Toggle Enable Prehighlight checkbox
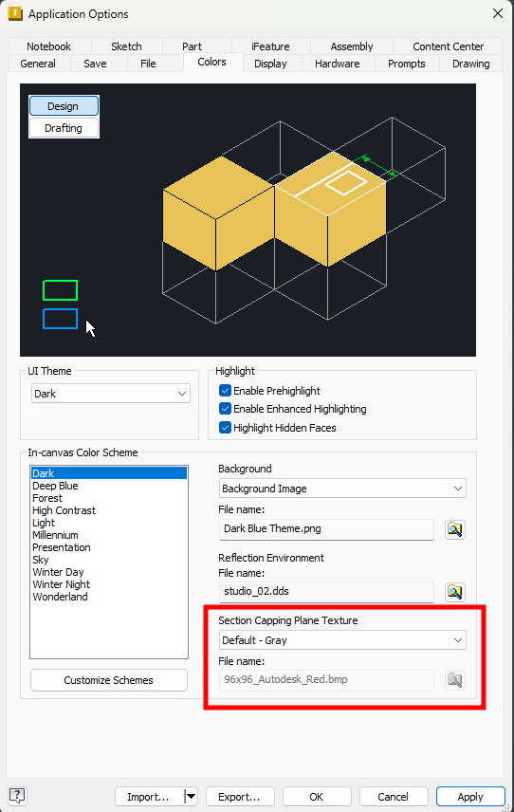This screenshot has width=514, height=812. pyautogui.click(x=225, y=391)
